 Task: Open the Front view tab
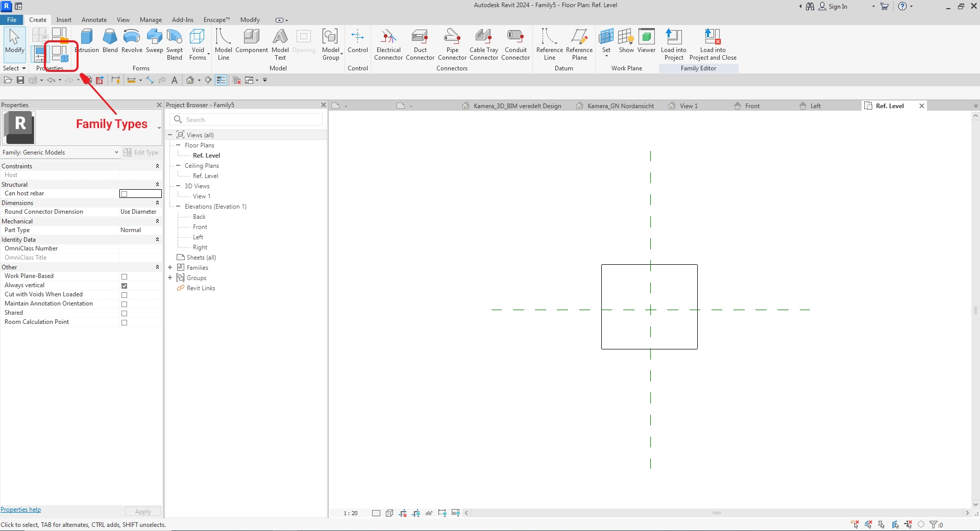(752, 106)
